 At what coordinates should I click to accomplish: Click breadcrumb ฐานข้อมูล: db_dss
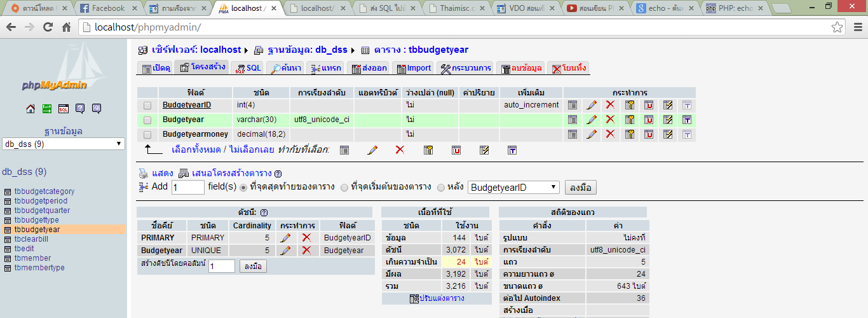click(308, 50)
